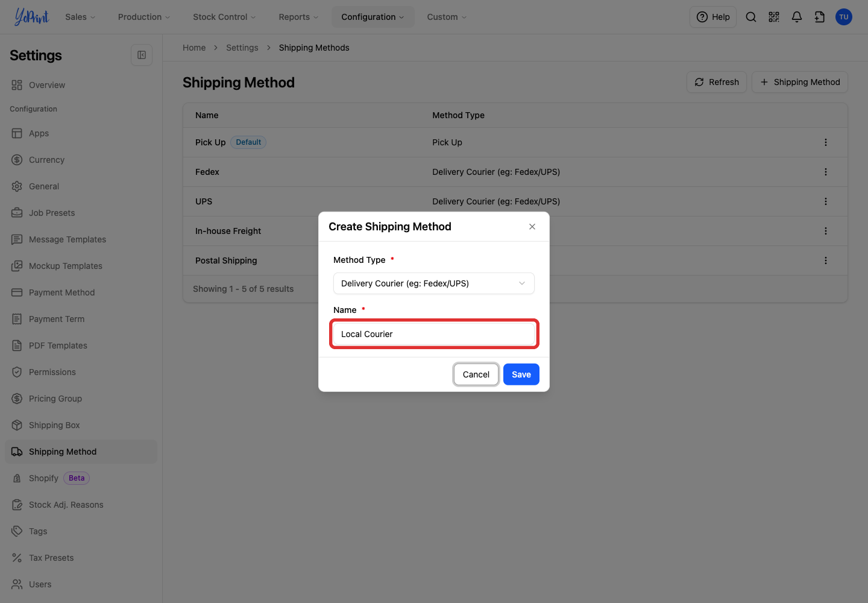Expand the Stock Control menu
868x603 pixels.
(224, 17)
